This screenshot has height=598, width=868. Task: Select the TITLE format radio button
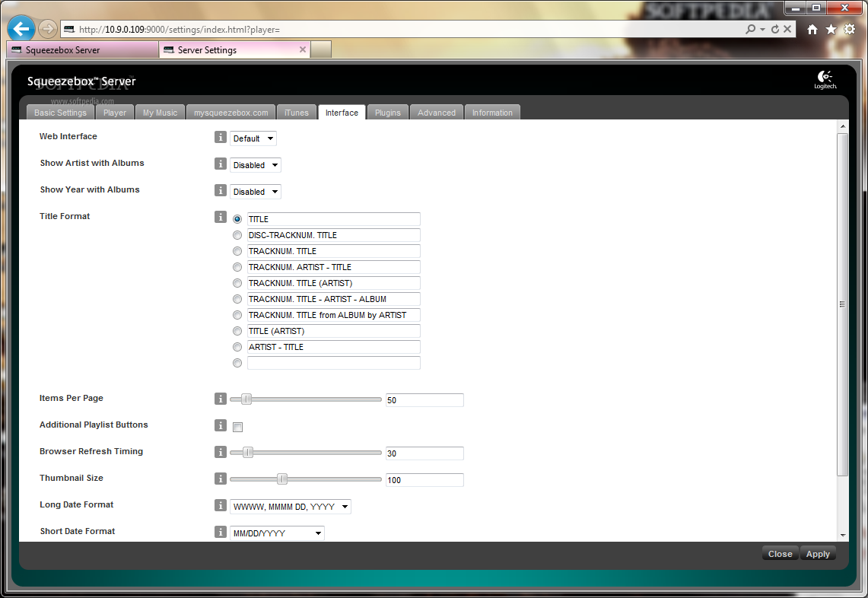pyautogui.click(x=237, y=219)
